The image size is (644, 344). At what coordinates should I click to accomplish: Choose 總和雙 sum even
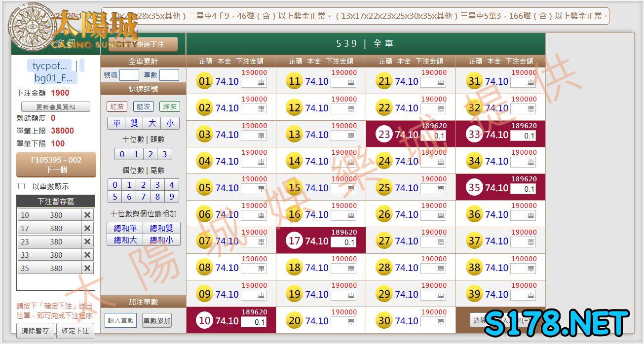(161, 228)
